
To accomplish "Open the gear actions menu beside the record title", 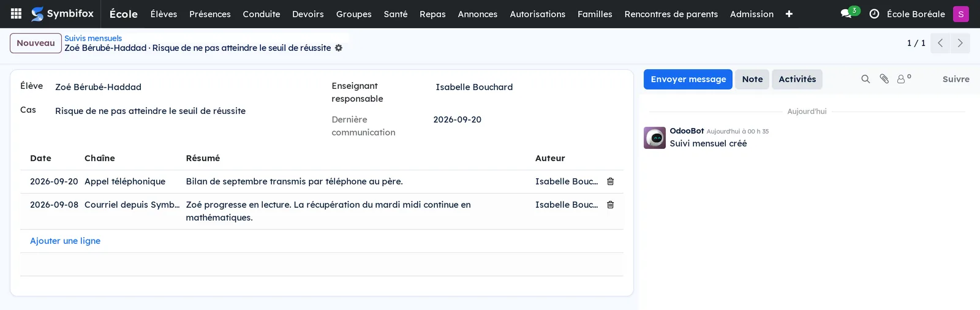I will point(339,48).
